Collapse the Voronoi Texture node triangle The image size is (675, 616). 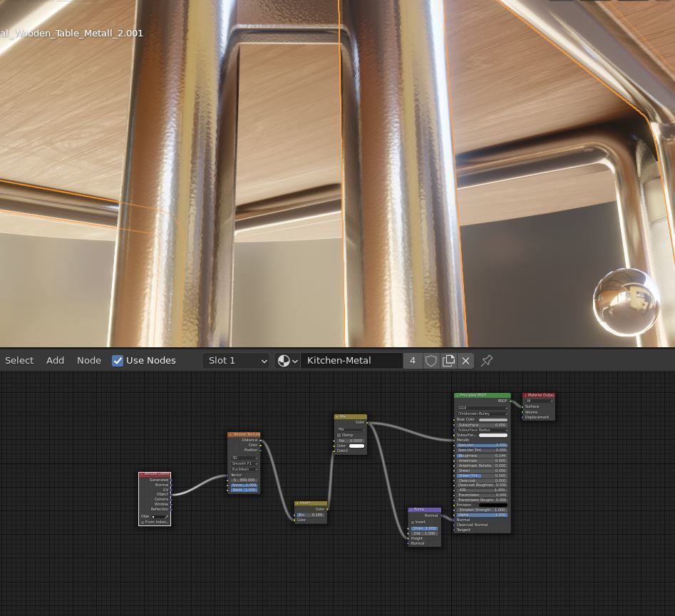230,435
